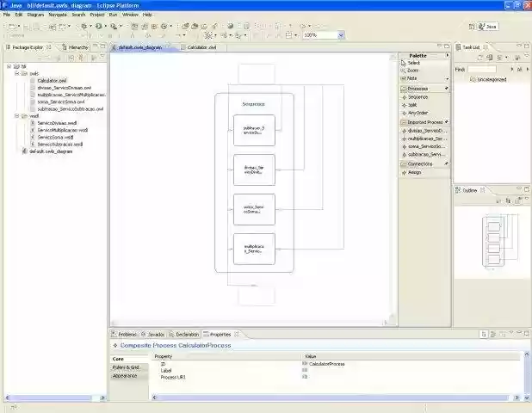The width and height of the screenshot is (532, 413).
Task: Open the Window menu
Action: pos(130,15)
